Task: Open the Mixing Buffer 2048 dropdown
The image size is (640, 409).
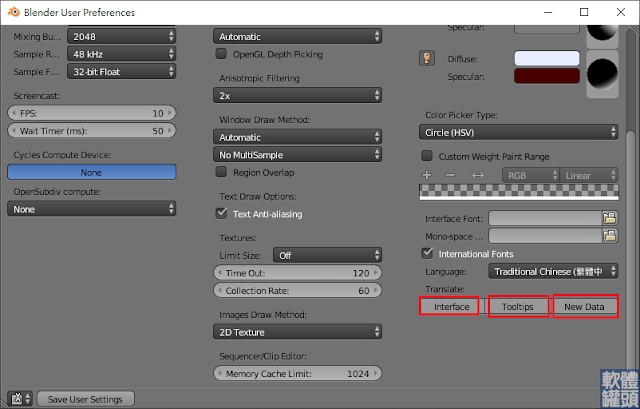Action: pyautogui.click(x=122, y=36)
